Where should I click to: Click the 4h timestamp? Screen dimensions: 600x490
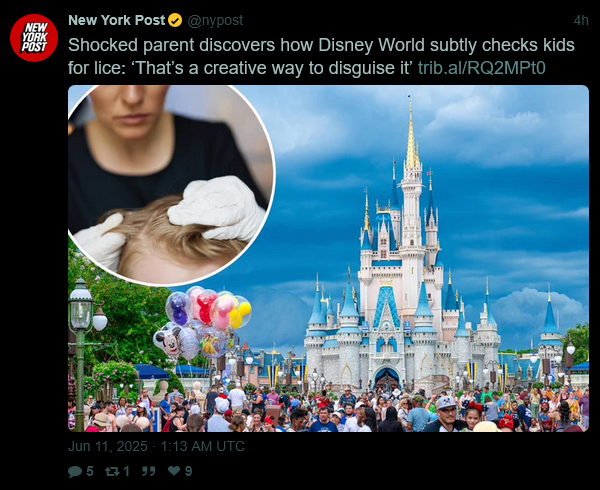[x=581, y=20]
